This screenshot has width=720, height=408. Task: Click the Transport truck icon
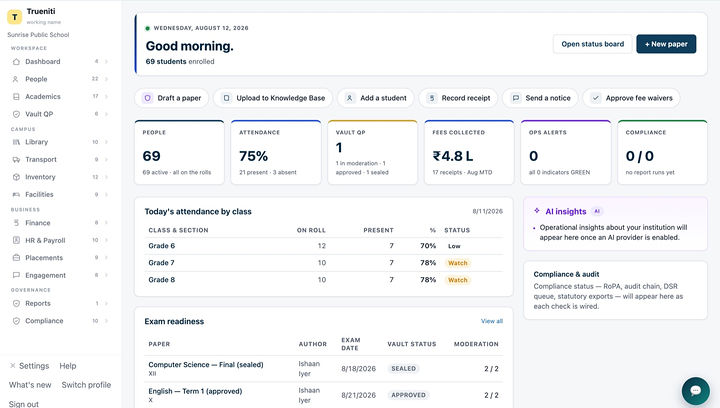16,159
